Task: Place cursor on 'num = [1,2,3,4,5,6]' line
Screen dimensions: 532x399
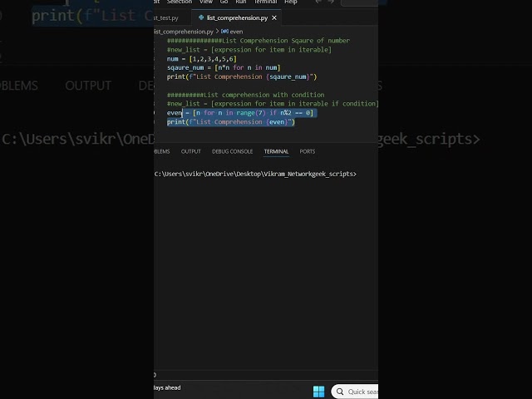Action: [202, 59]
